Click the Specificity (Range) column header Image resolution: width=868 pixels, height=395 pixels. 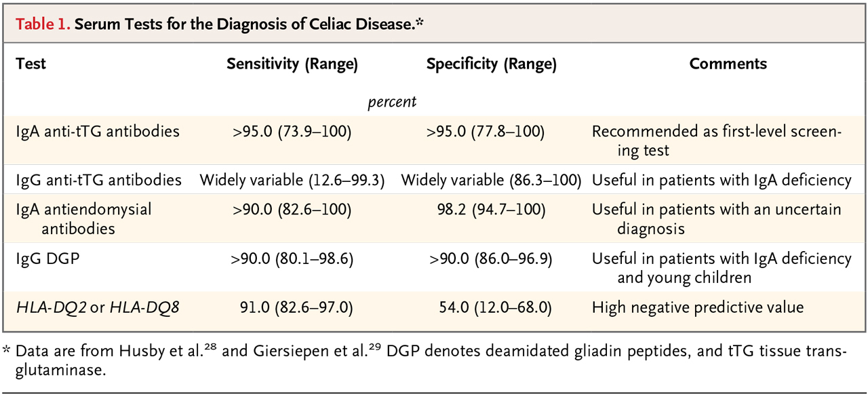pyautogui.click(x=492, y=64)
